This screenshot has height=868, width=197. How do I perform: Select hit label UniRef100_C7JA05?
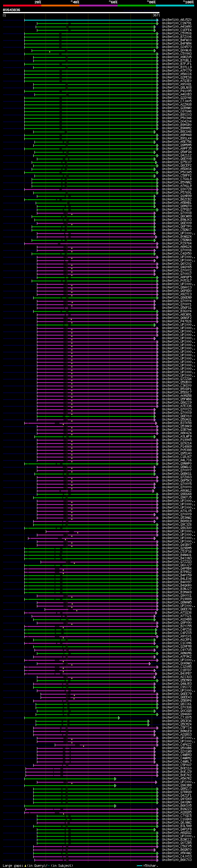177,101
